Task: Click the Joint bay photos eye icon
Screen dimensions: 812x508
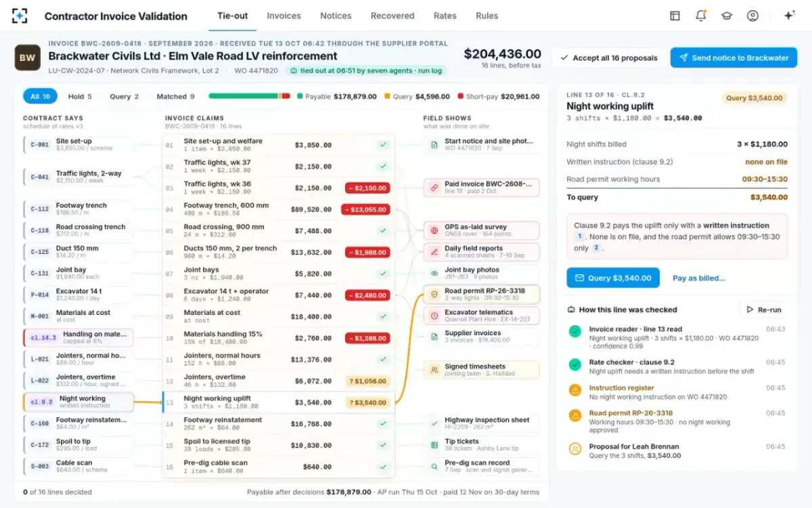Action: coord(434,273)
